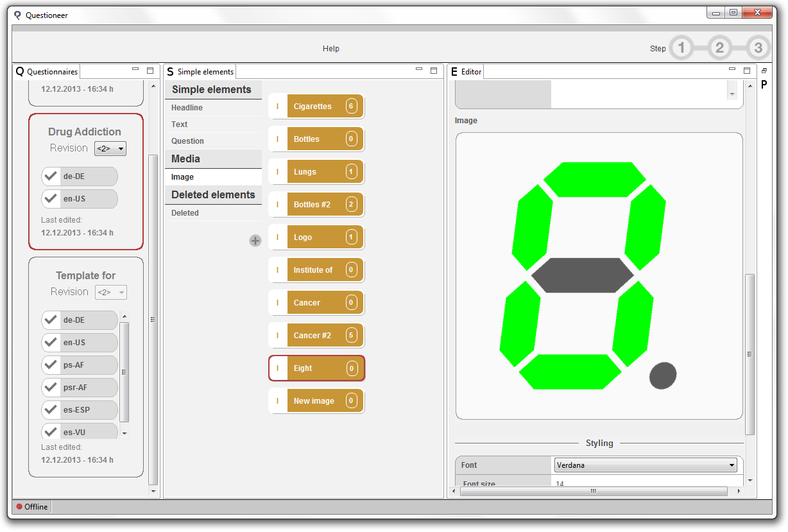
Task: Switch to the Questionnaires tab
Action: (x=46, y=72)
